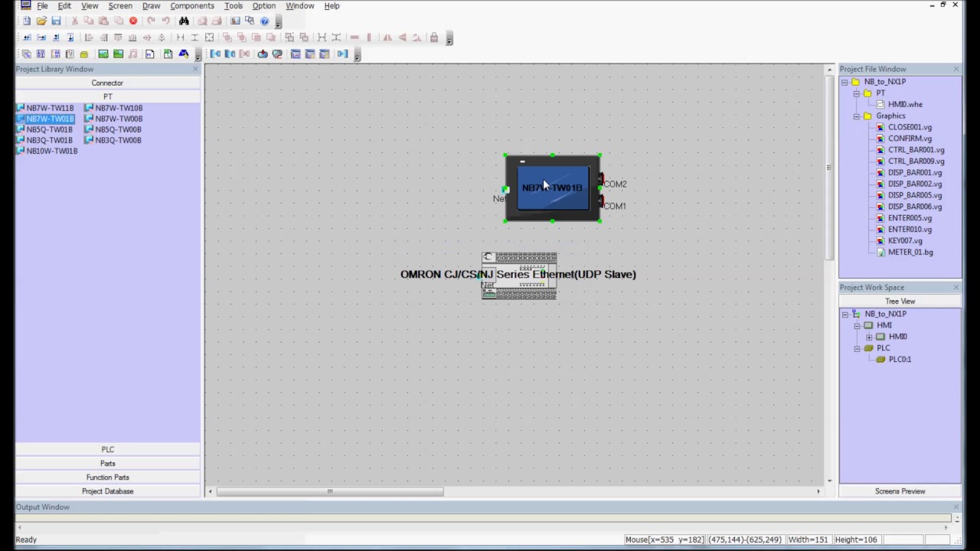Screen dimensions: 980x551
Task: Collapse the Graphics folder node
Action: pyautogui.click(x=857, y=116)
